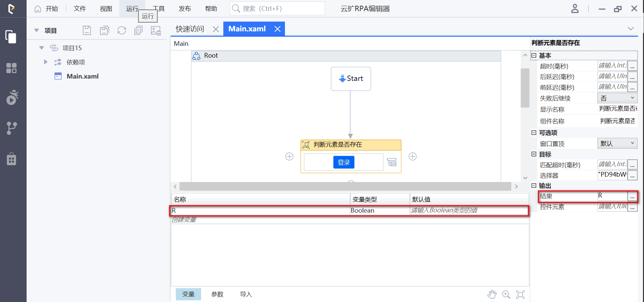Open the project files sidebar panel

pos(11,36)
